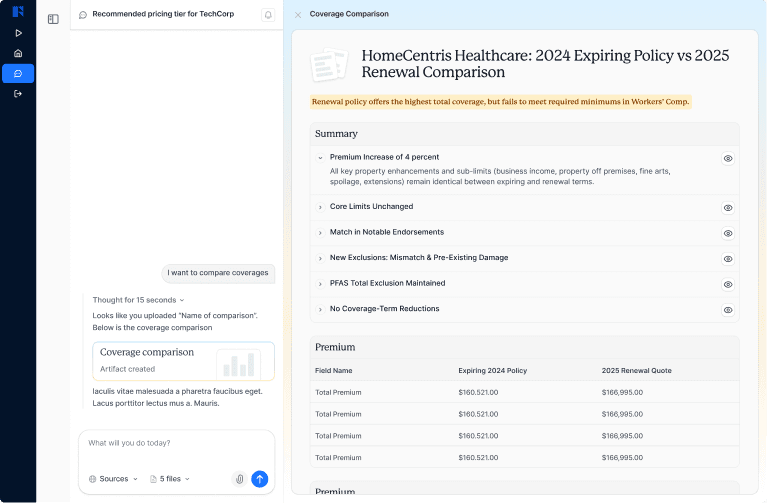The height and width of the screenshot is (503, 767).
Task: Close the Coverage Comparison panel
Action: (x=298, y=15)
